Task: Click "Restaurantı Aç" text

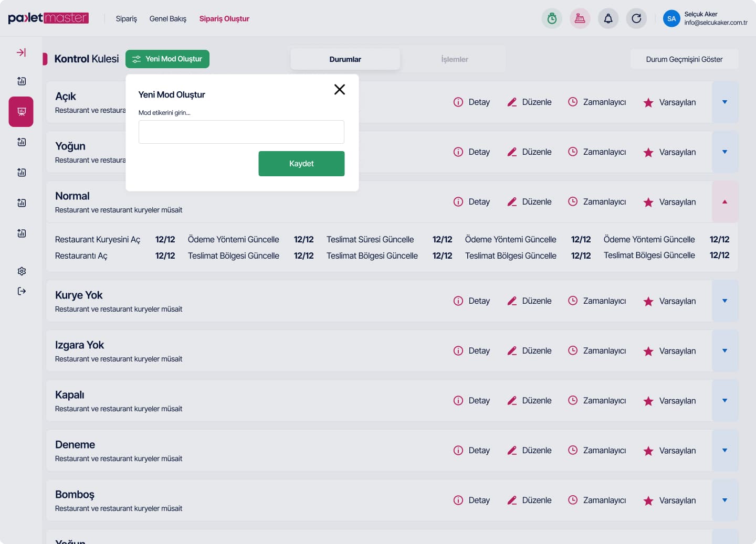Action: pos(81,255)
